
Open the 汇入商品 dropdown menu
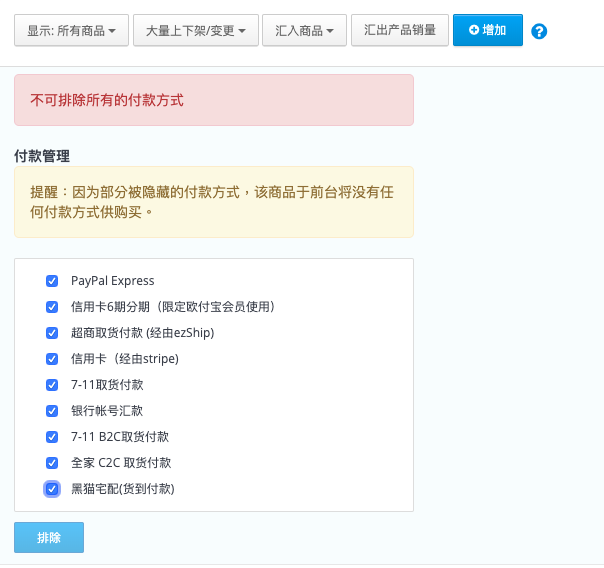click(x=304, y=30)
